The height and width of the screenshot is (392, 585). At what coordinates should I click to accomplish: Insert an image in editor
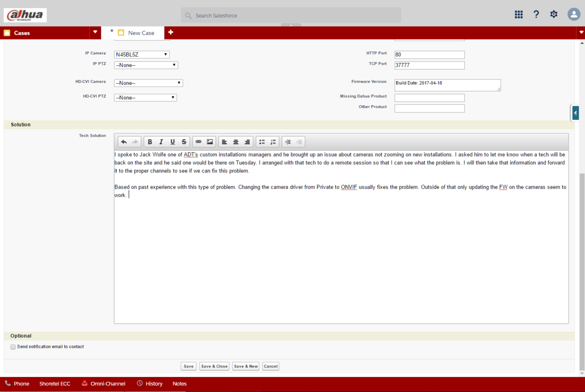(x=210, y=142)
